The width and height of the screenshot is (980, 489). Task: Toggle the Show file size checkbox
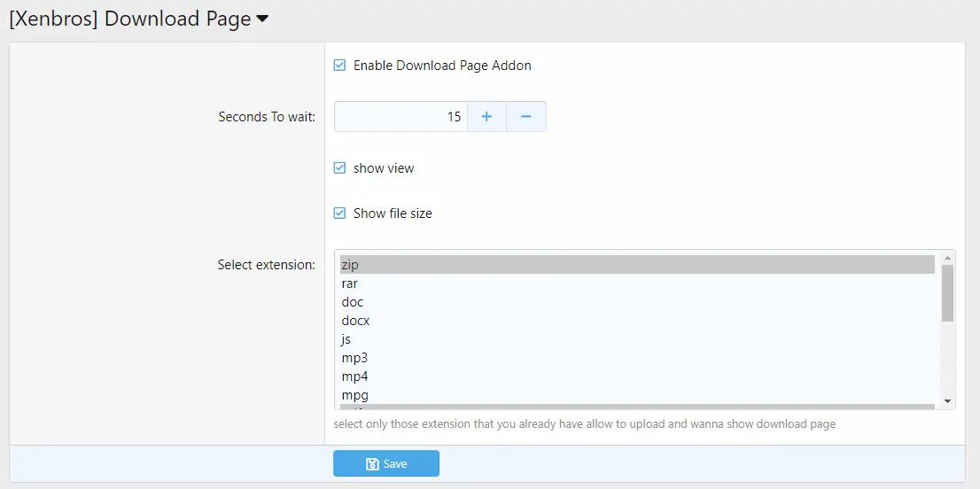pyautogui.click(x=339, y=213)
